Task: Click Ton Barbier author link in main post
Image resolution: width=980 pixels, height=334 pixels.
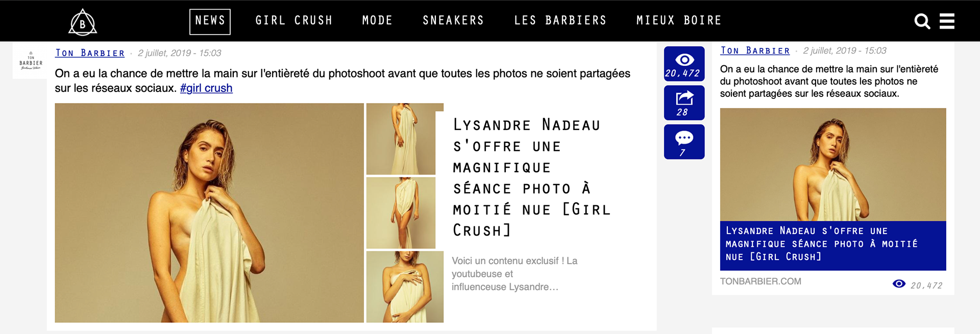Action: (90, 53)
